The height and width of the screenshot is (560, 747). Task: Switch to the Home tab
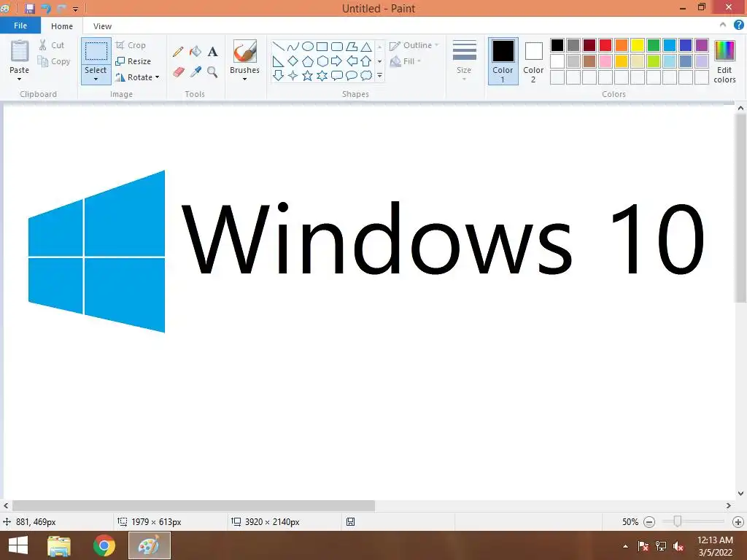62,26
